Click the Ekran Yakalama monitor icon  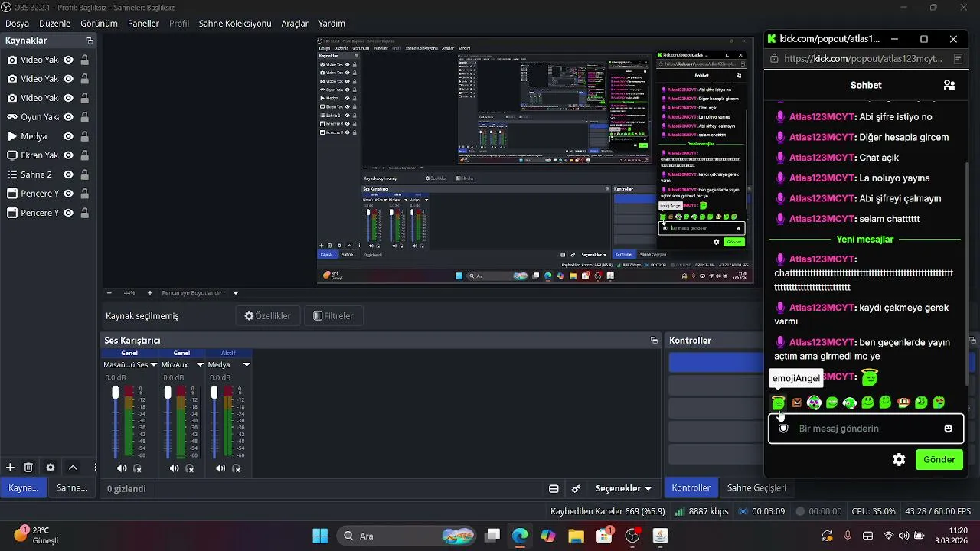tap(12, 155)
